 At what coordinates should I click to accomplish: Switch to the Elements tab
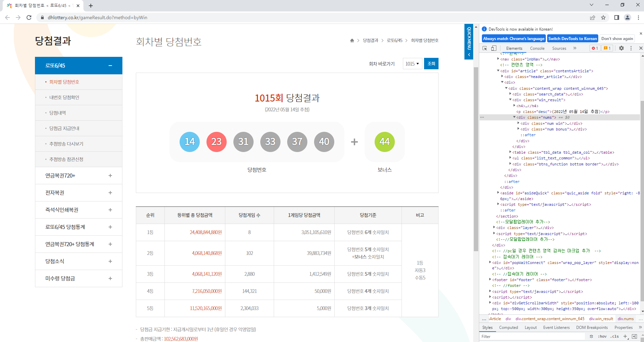pos(514,48)
